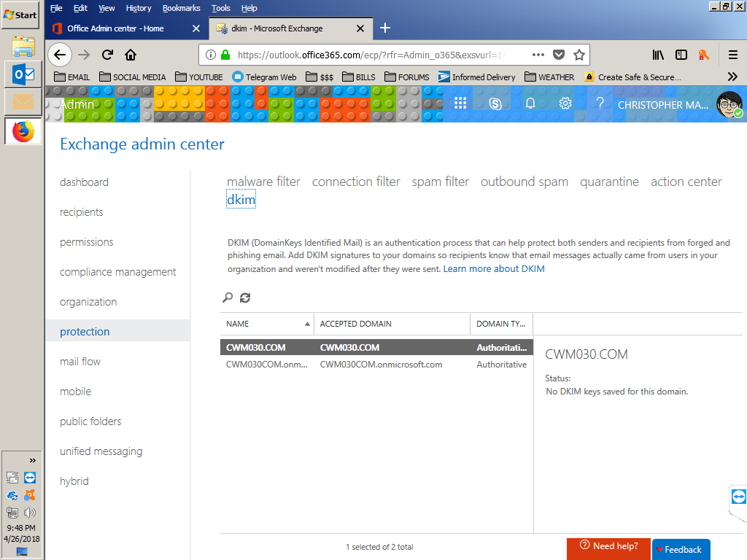Image resolution: width=747 pixels, height=560 pixels.
Task: Click the DKIM search magnifier icon
Action: [227, 297]
